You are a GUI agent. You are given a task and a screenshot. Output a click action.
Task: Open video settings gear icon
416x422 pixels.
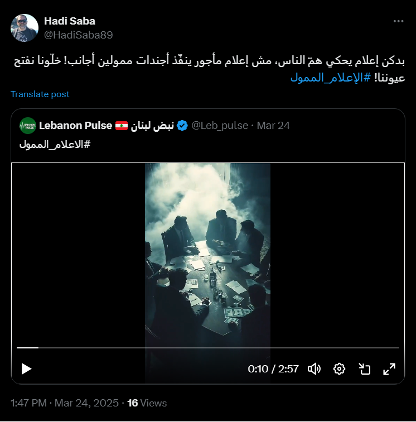(339, 369)
